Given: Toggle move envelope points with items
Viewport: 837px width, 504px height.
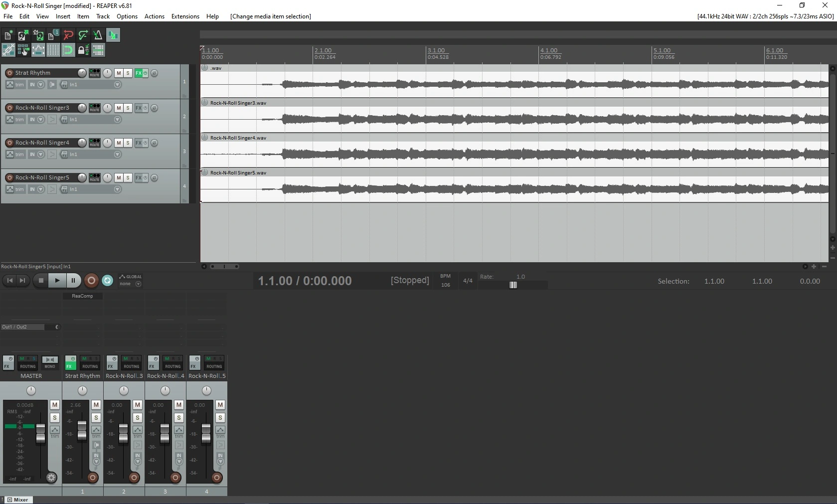Looking at the screenshot, I should pyautogui.click(x=38, y=50).
